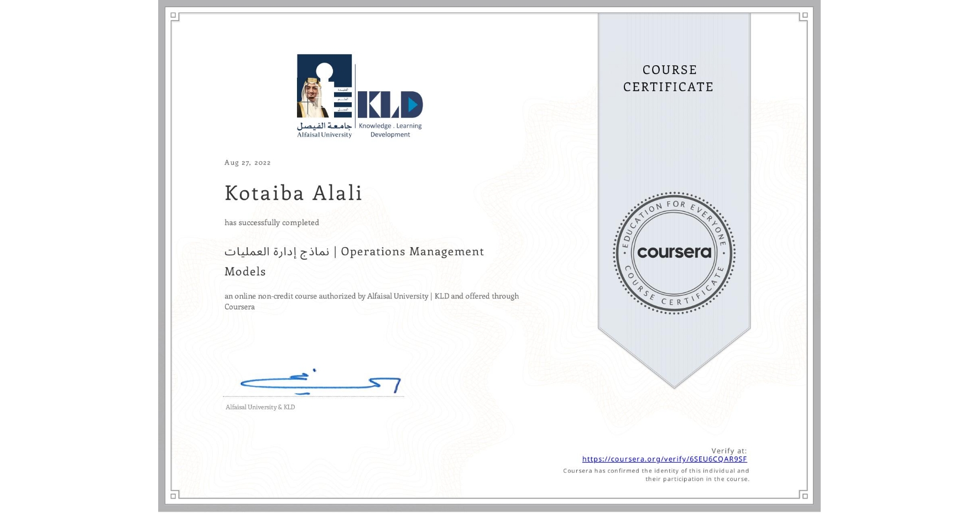
Task: Toggle the ribbon banner on the right
Action: point(674,166)
